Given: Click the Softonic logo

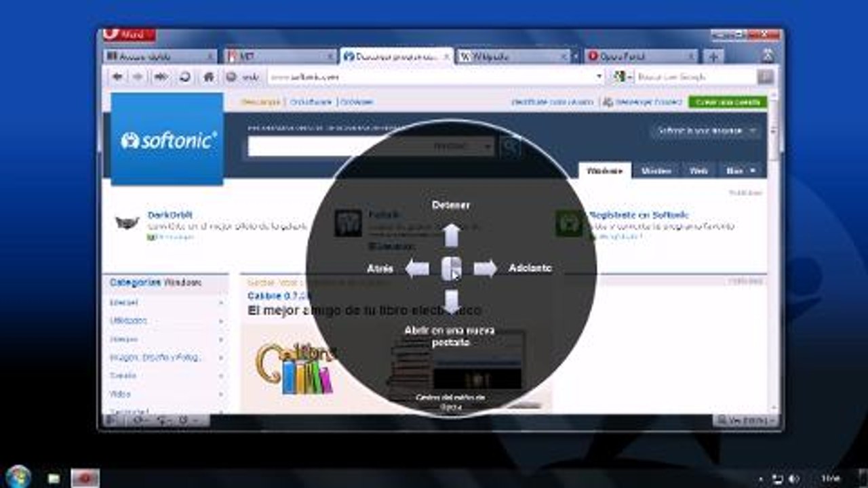Looking at the screenshot, I should [167, 140].
